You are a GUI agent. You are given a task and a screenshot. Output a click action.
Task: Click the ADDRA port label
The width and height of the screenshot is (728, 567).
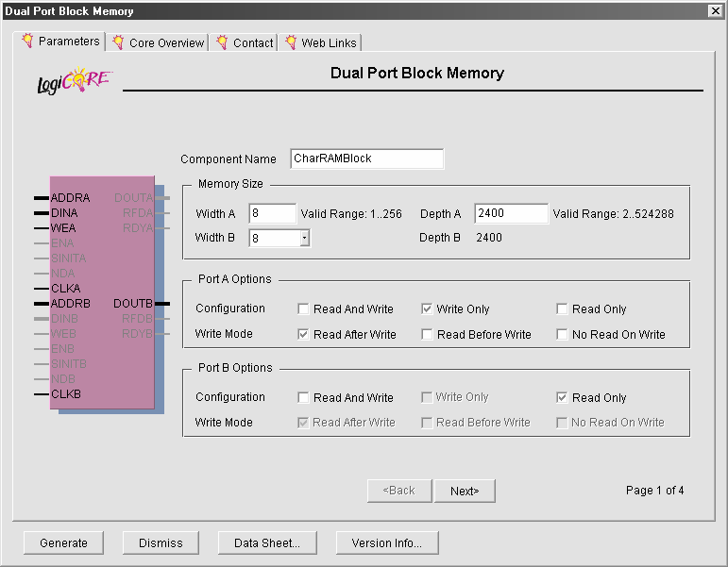coord(70,198)
